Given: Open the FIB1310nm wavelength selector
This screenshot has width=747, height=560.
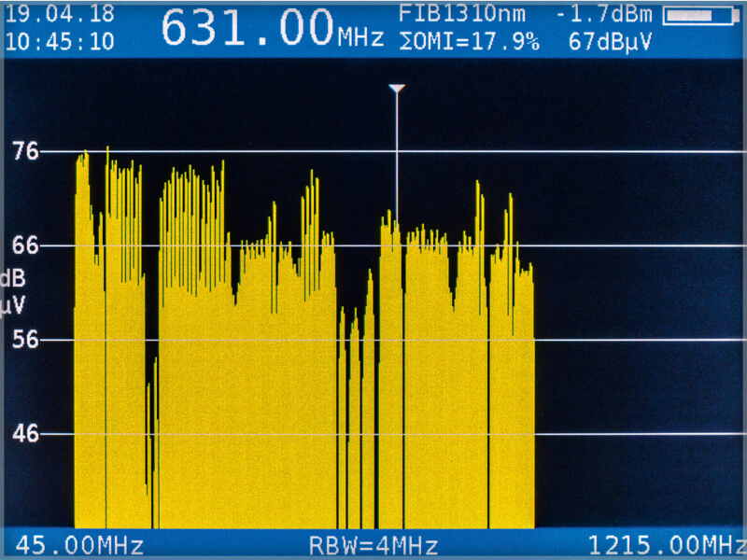Looking at the screenshot, I should pyautogui.click(x=462, y=15).
